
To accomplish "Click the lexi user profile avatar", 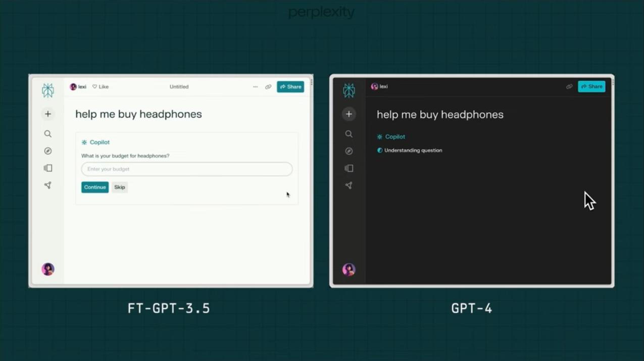I will click(x=72, y=86).
